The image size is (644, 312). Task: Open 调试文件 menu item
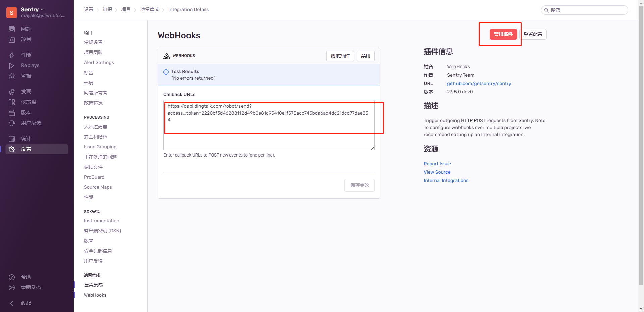tap(93, 167)
